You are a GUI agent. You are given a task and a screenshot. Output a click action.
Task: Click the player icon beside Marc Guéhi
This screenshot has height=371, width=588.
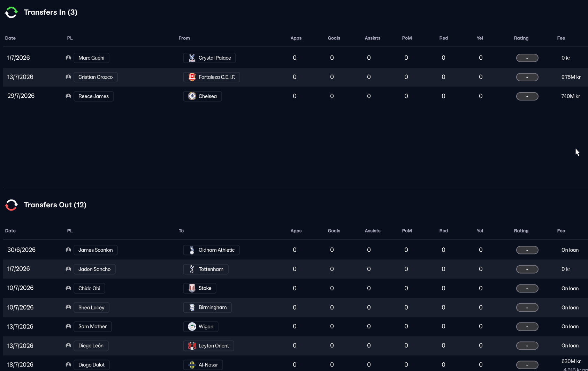pyautogui.click(x=68, y=58)
